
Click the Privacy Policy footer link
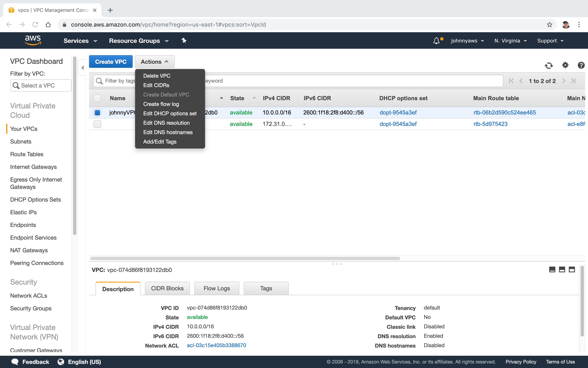tap(521, 362)
